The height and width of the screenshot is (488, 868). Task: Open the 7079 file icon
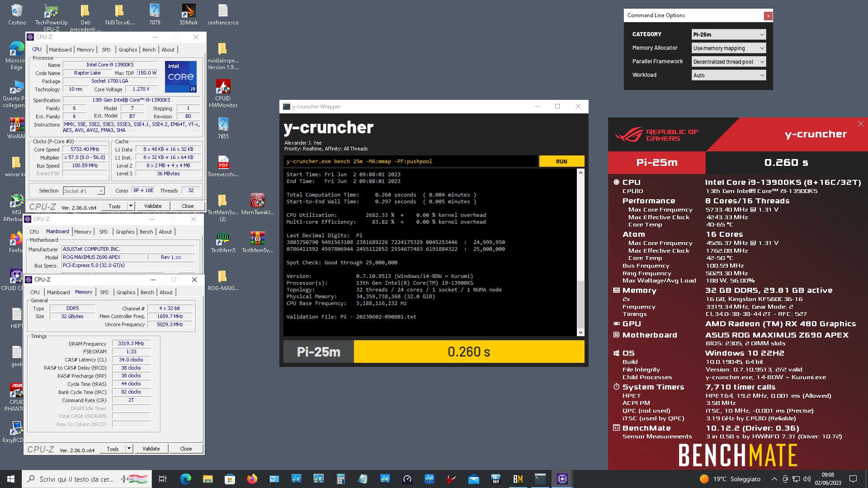[154, 14]
